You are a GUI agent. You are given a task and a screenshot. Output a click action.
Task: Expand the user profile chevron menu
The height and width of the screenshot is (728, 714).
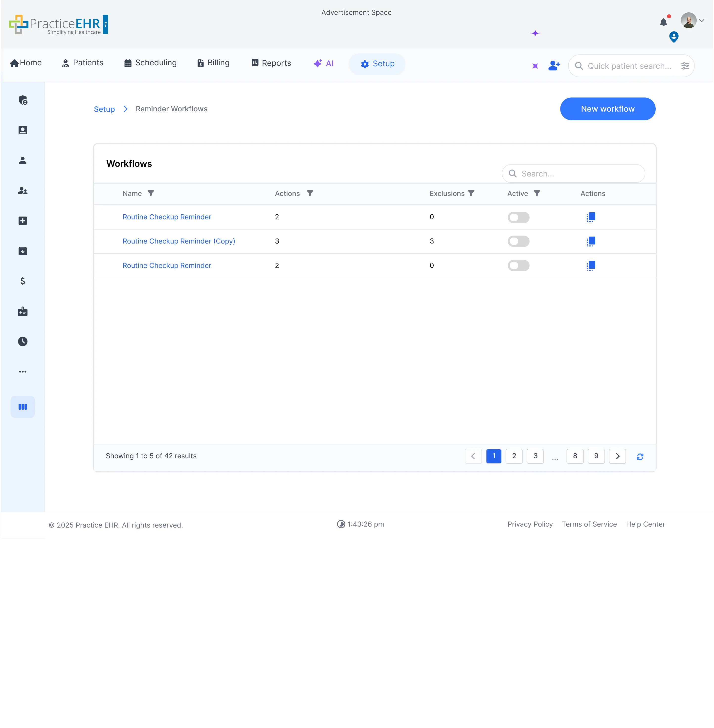[x=702, y=21]
